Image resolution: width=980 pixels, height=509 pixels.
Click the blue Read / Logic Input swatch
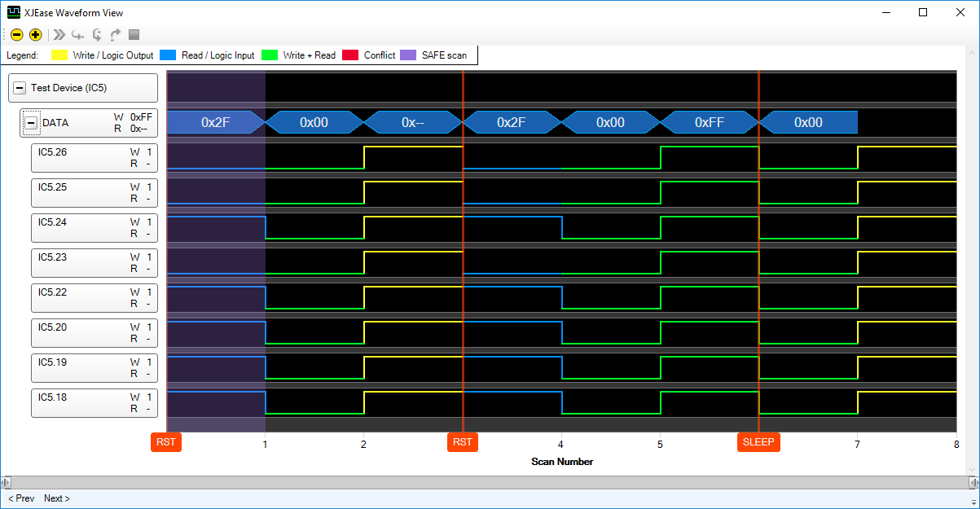(168, 55)
